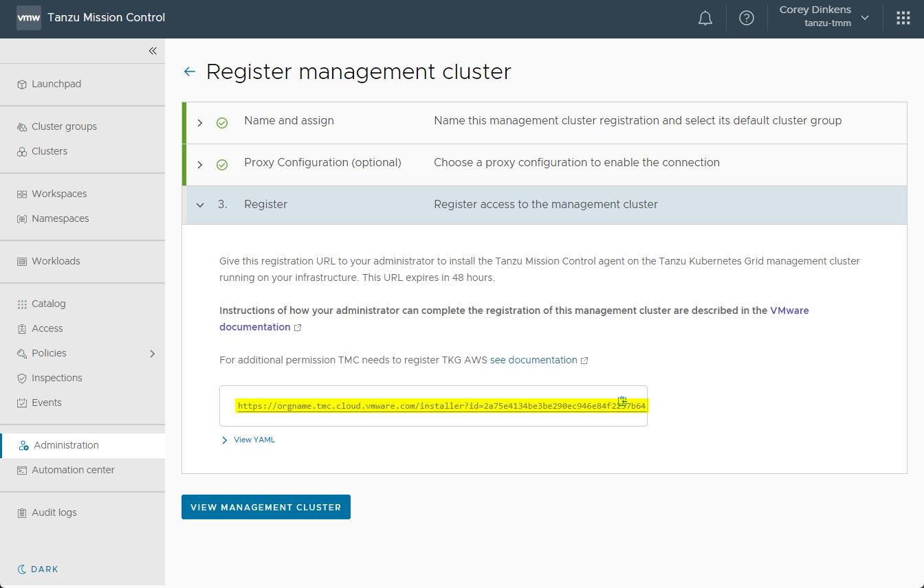Expand the Proxy Configuration step
Image resolution: width=924 pixels, height=588 pixels.
200,165
